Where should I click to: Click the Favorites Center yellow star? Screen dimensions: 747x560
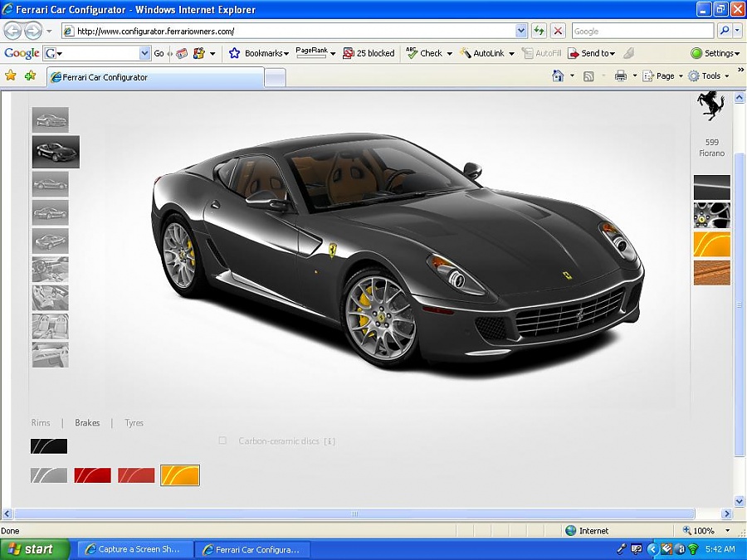pyautogui.click(x=11, y=75)
